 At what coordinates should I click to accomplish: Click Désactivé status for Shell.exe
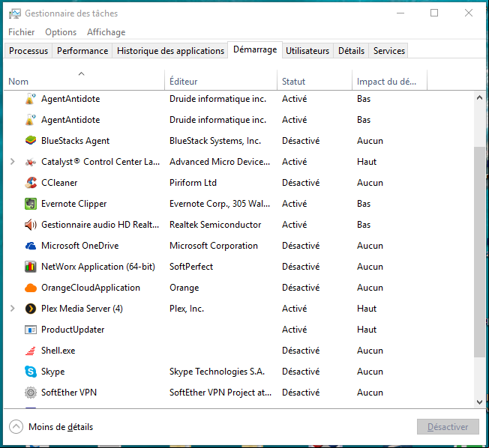coord(301,351)
